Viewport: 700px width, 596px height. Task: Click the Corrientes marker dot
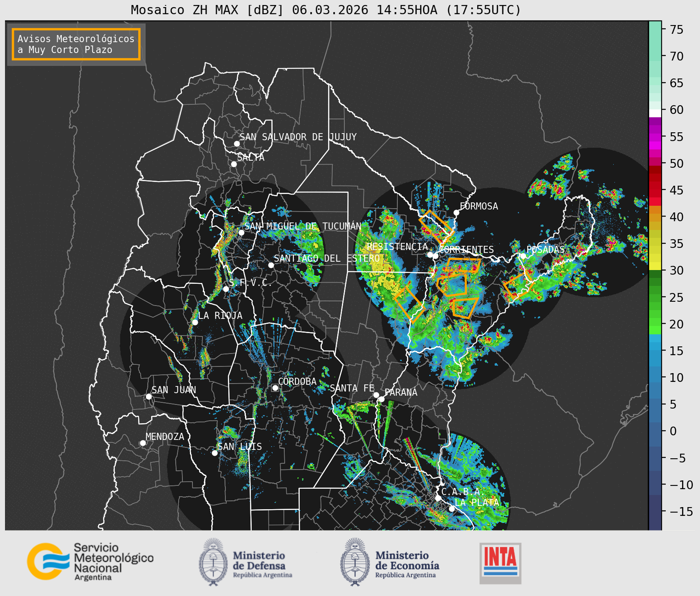point(435,256)
